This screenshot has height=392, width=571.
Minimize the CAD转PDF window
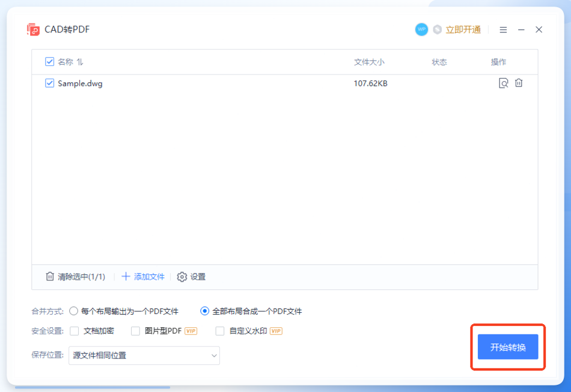point(521,30)
